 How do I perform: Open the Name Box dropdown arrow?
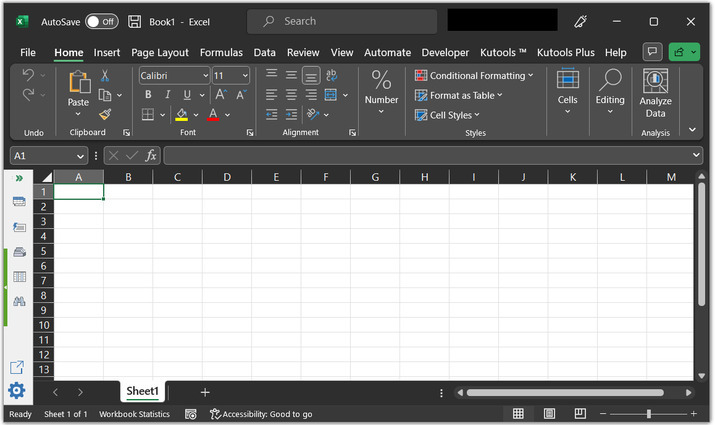[x=80, y=156]
